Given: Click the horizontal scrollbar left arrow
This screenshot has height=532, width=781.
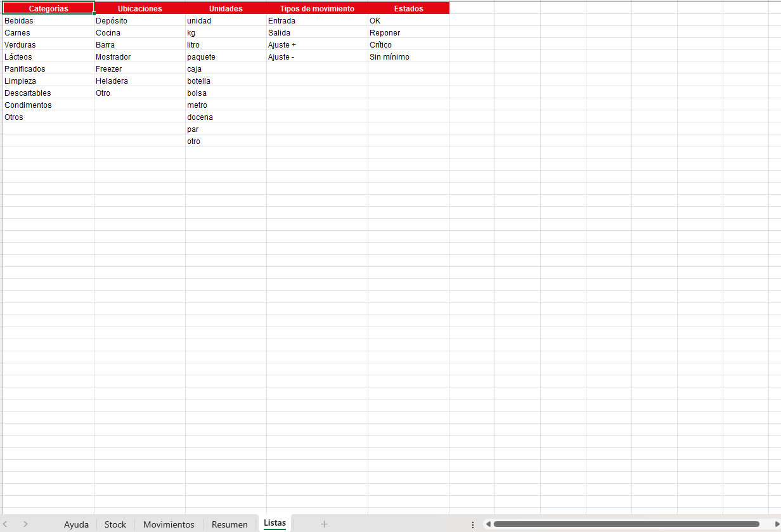Looking at the screenshot, I should coord(488,524).
